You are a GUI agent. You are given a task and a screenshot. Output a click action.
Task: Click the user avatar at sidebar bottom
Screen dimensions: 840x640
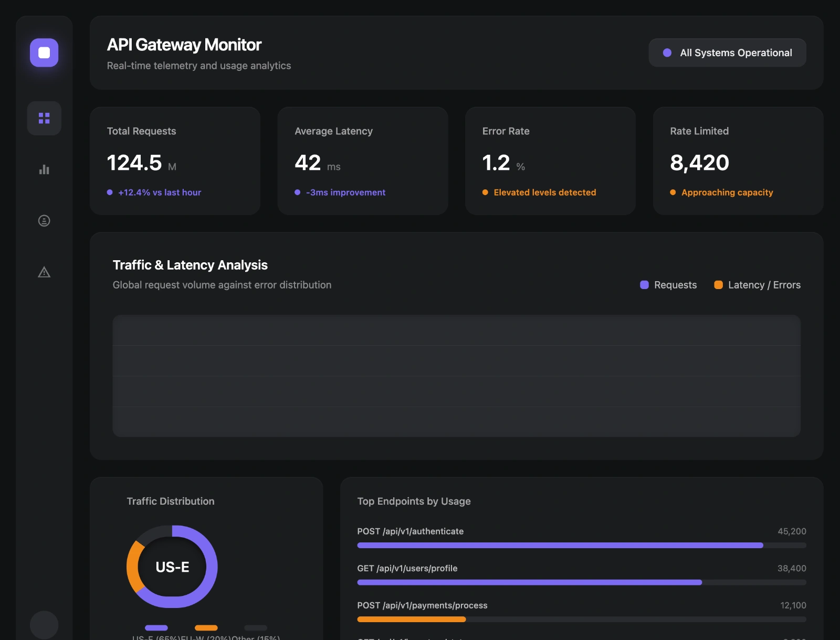pos(44,624)
